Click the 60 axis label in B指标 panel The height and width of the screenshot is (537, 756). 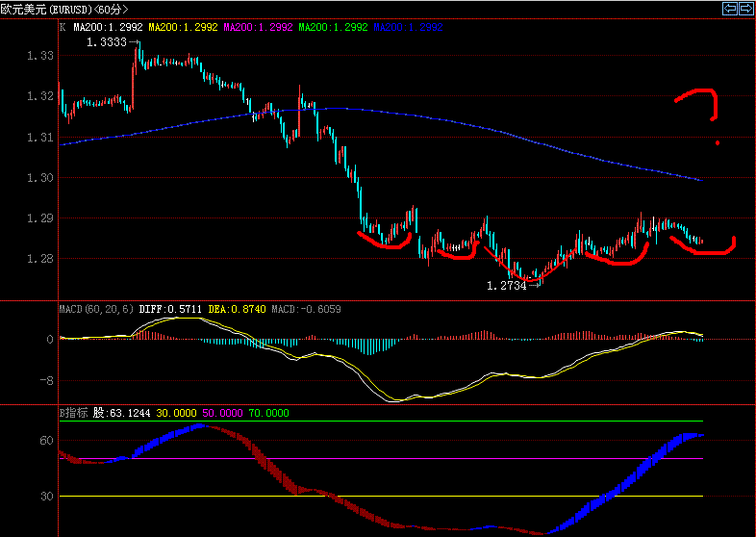(x=47, y=441)
